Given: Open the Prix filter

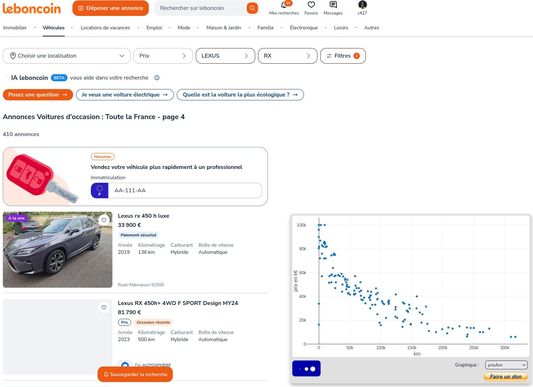Looking at the screenshot, I should point(163,56).
